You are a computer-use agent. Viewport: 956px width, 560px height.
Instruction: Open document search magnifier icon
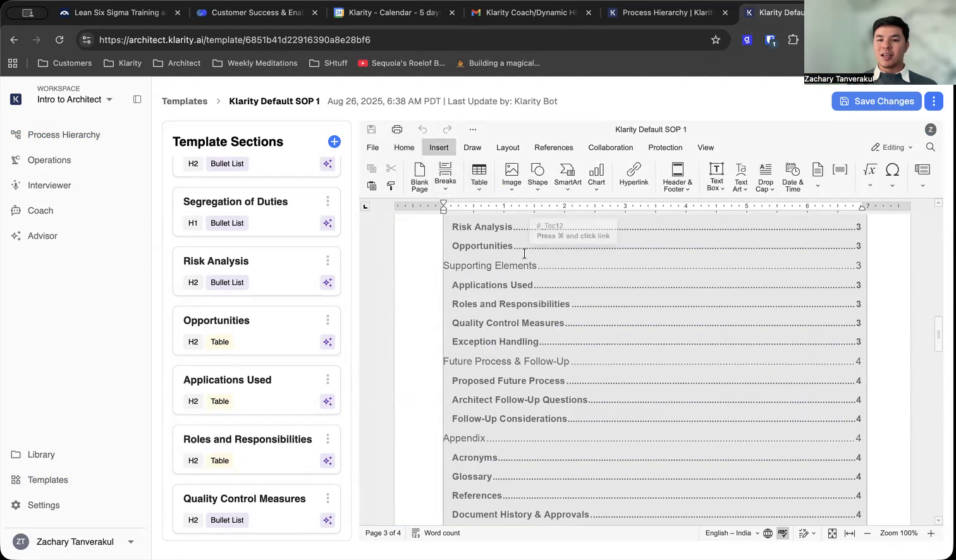(x=930, y=147)
